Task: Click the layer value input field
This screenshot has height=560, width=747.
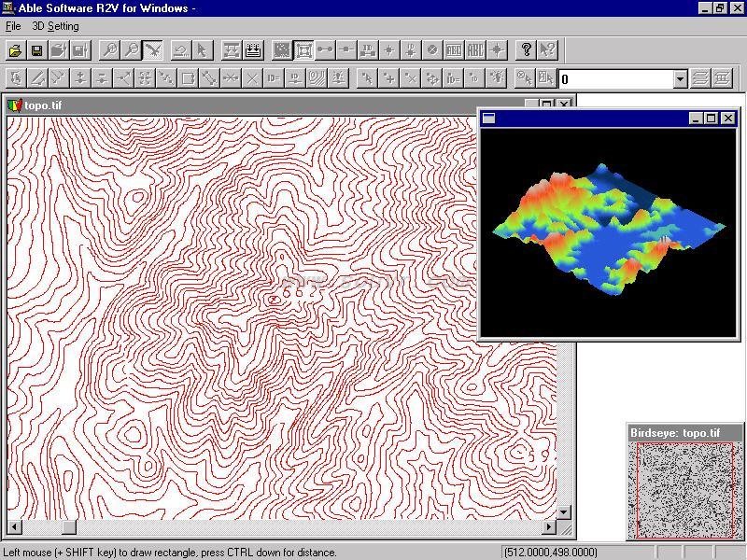Action: click(616, 79)
